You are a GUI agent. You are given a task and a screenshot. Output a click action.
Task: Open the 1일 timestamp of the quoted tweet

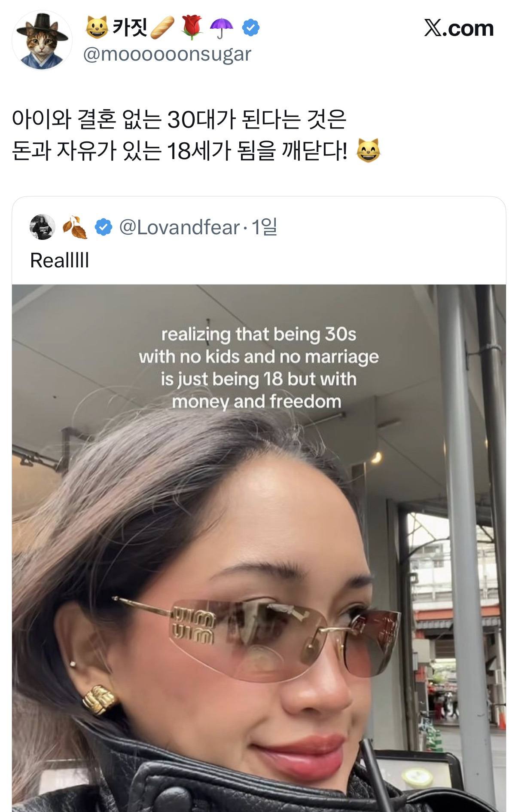(264, 227)
